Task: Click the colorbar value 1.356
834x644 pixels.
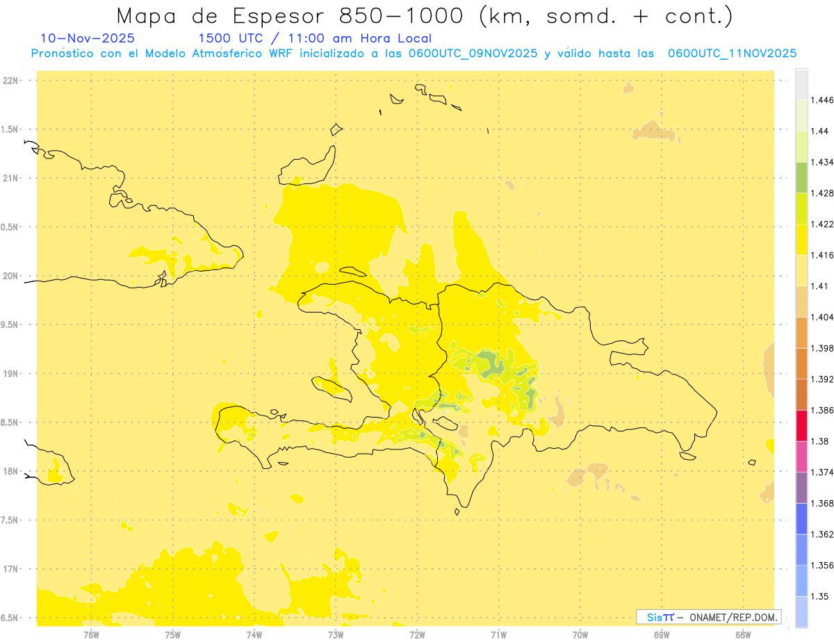Action: click(822, 565)
